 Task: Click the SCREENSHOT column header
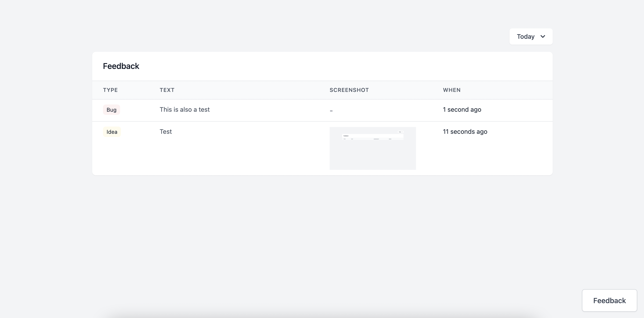[x=349, y=90]
